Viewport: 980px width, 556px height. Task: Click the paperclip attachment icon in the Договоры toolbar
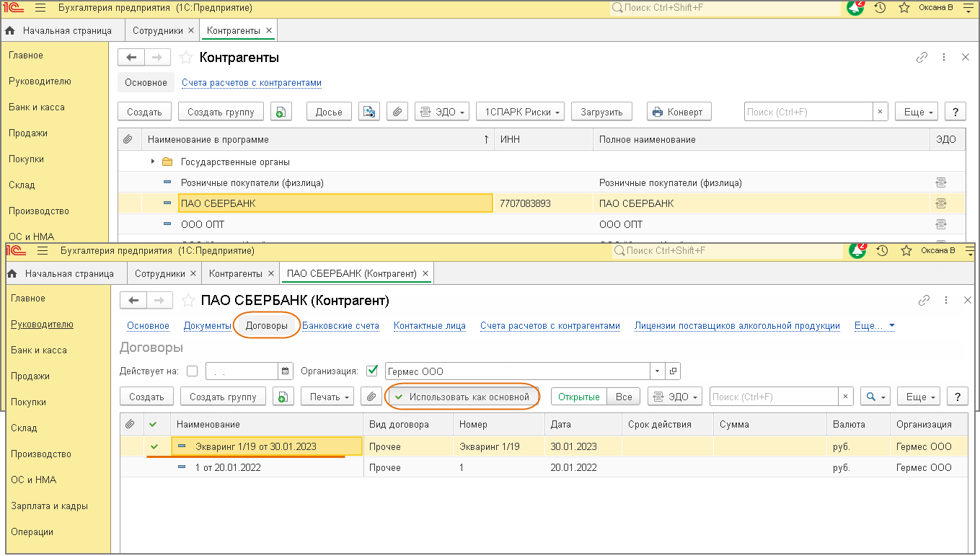point(371,397)
